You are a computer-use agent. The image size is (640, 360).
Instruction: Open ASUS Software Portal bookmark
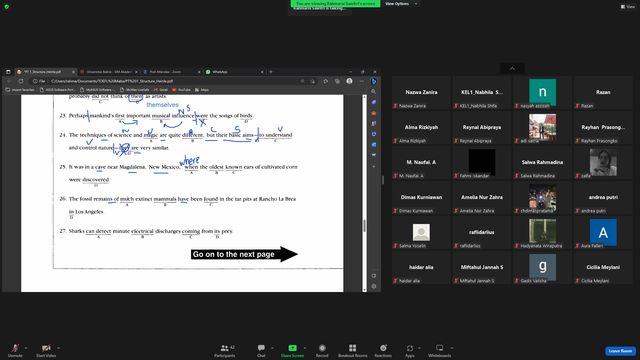57,90
